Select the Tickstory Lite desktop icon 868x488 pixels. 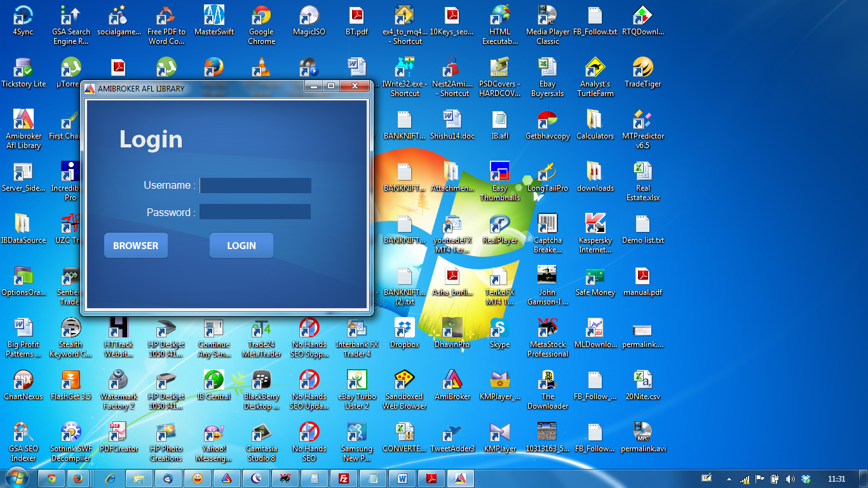(x=24, y=72)
